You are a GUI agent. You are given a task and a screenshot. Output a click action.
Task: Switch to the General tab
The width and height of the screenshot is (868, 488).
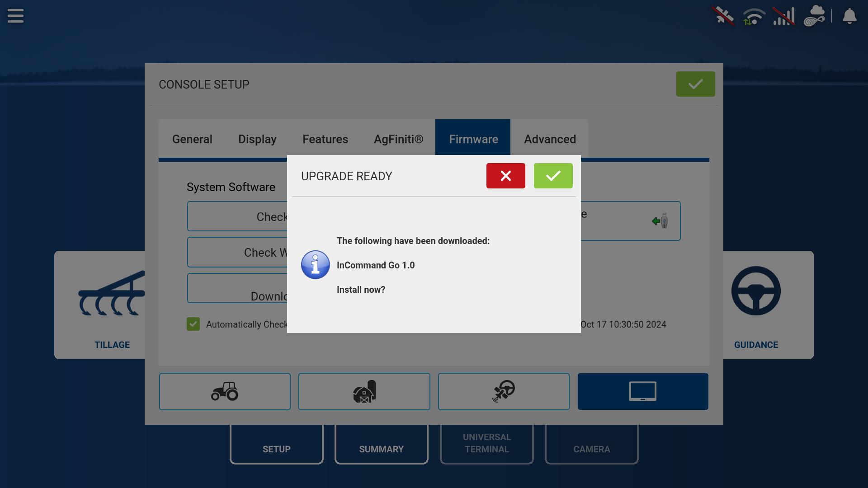(192, 139)
